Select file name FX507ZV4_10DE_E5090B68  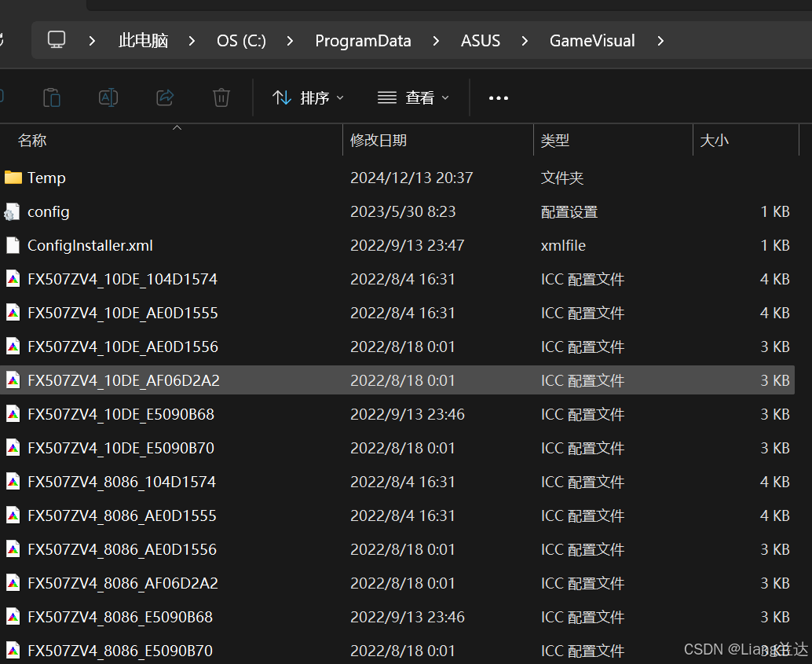121,414
